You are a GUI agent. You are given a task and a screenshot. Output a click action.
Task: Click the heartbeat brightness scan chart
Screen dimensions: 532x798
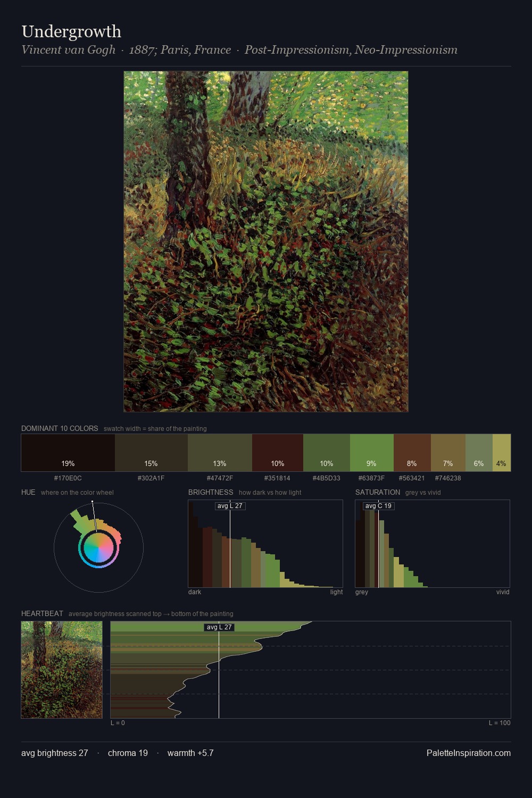coord(311,670)
